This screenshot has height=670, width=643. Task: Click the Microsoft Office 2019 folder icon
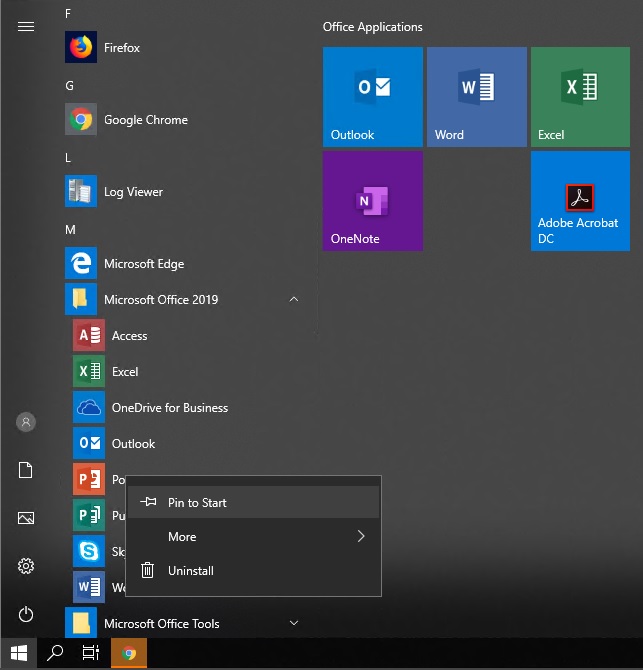coord(81,299)
